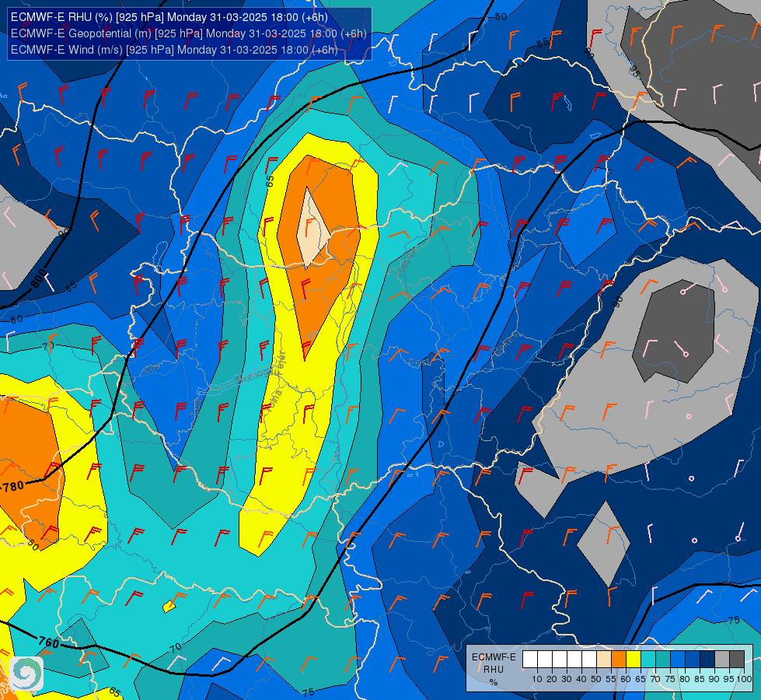Click the 100 tick value in the legend
The image size is (761, 700).
(744, 679)
